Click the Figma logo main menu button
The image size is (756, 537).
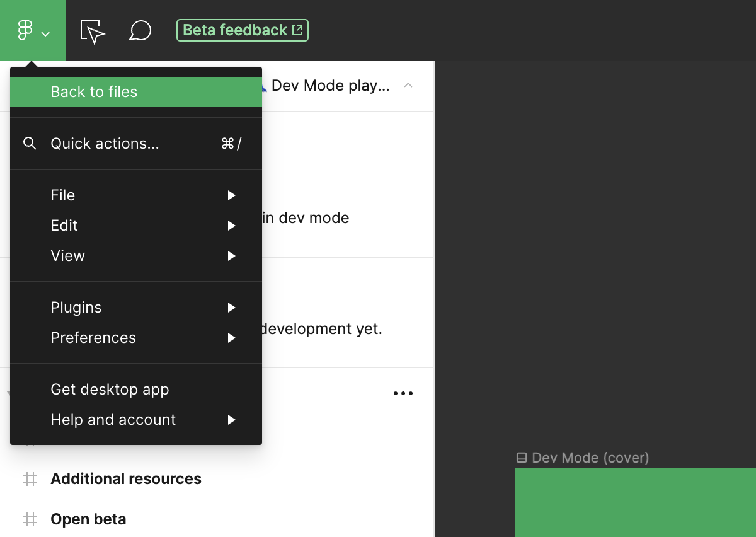tap(33, 30)
